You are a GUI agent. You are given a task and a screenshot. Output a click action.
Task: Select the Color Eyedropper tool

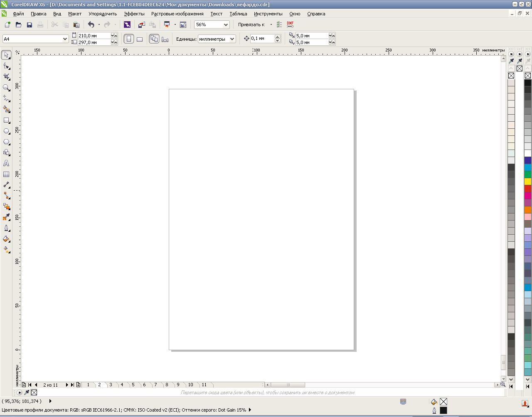pyautogui.click(x=6, y=217)
